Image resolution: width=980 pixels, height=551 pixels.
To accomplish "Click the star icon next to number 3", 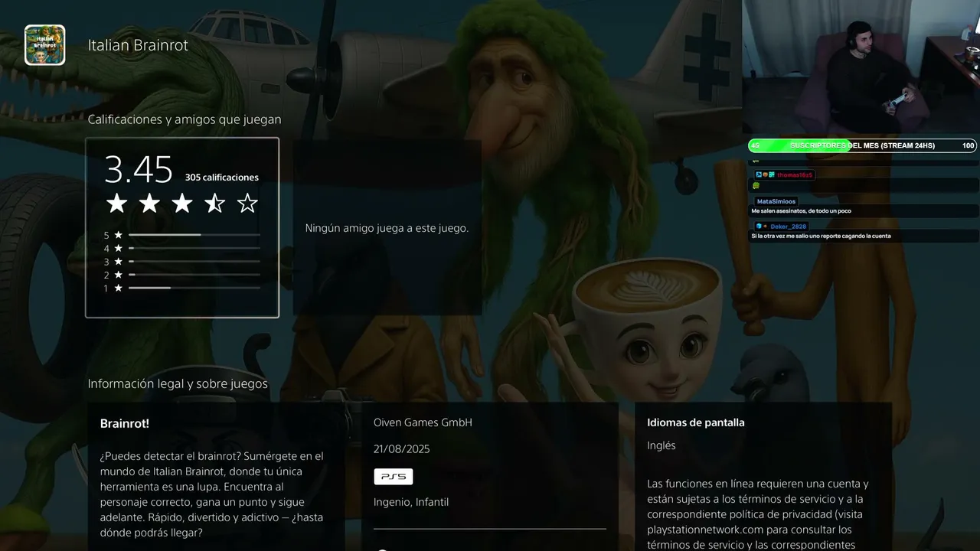I will (118, 262).
